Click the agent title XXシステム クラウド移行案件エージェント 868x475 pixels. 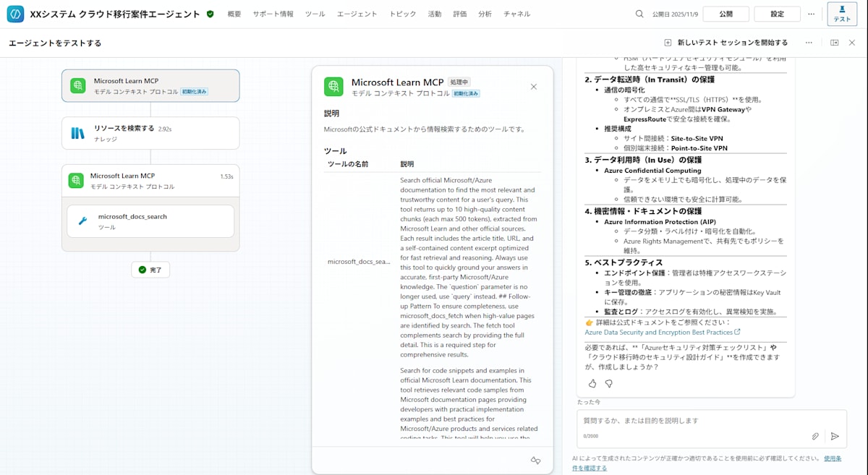(115, 14)
